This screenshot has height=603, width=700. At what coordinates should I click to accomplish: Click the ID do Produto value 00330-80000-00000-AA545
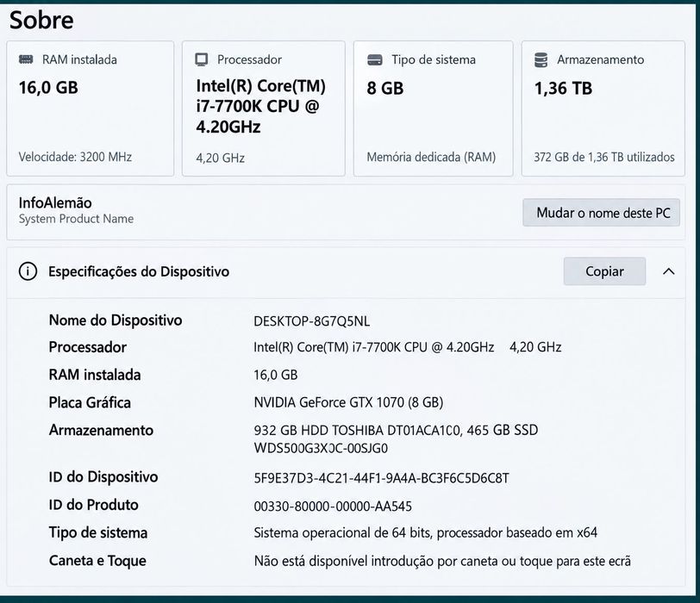click(x=333, y=507)
